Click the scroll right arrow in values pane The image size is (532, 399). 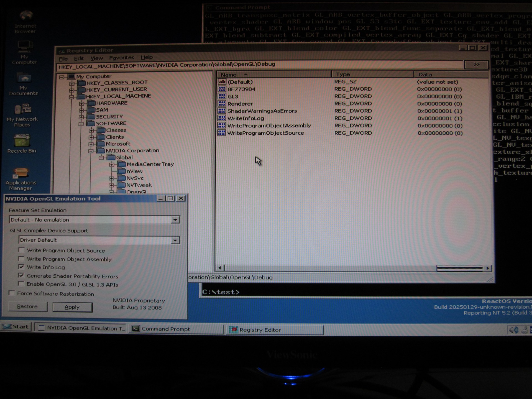click(488, 268)
